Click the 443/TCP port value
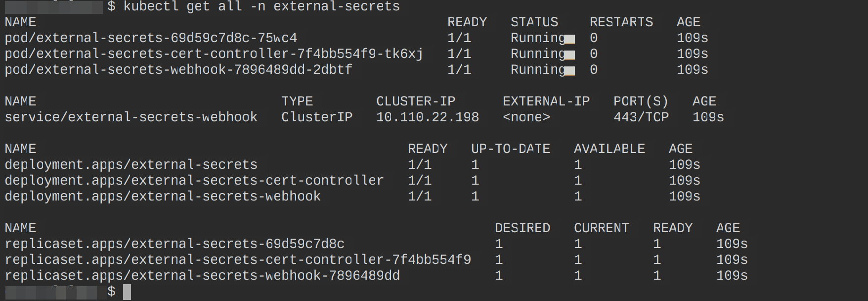Screen dimensions: 868x301 point(641,117)
